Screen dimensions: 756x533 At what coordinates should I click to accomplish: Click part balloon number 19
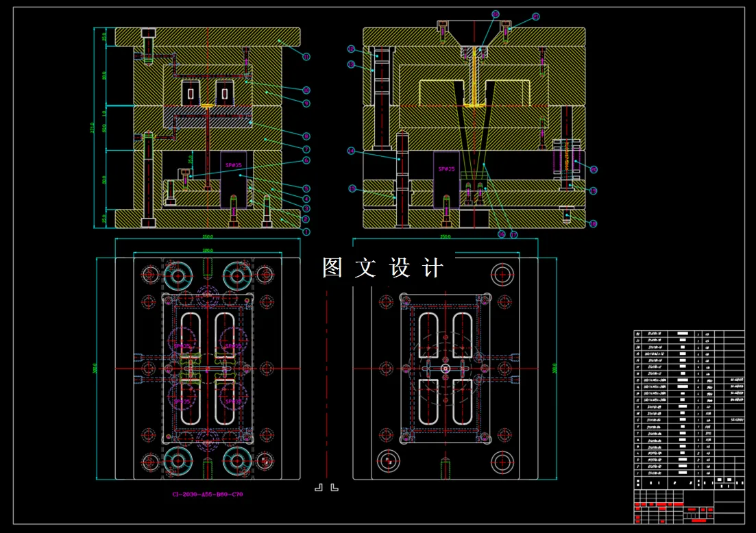(x=593, y=191)
